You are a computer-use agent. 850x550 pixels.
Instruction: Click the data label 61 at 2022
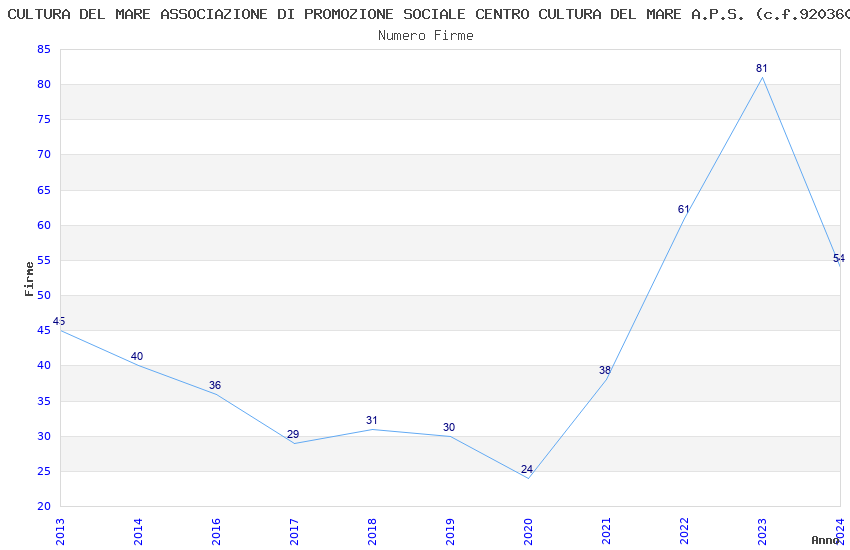[684, 209]
